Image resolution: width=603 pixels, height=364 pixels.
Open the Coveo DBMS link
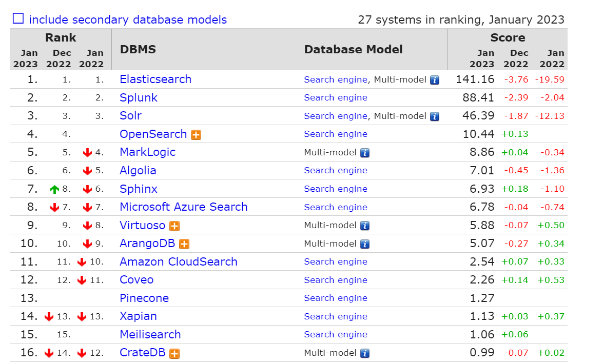click(137, 280)
